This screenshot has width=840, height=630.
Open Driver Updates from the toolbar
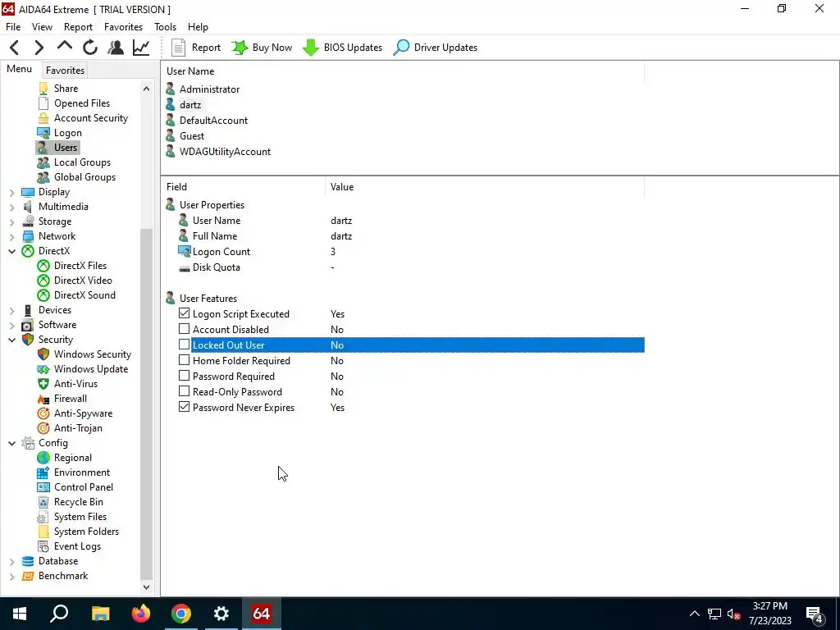click(x=435, y=48)
